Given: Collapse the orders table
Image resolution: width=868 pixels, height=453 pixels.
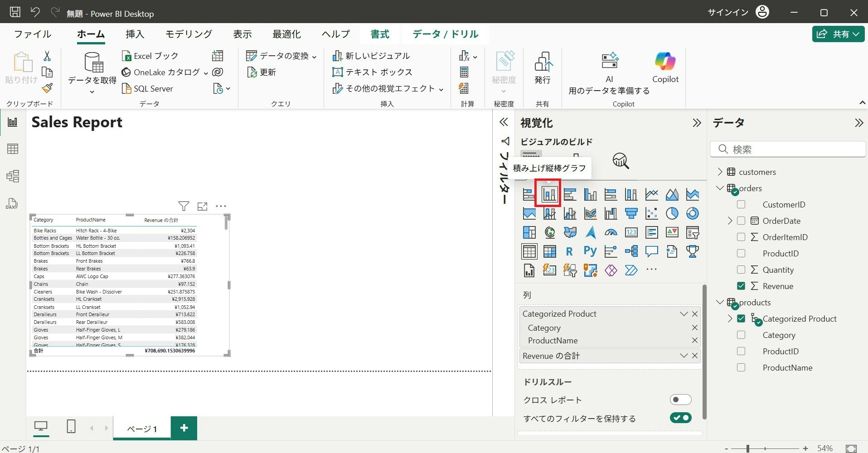Looking at the screenshot, I should 720,188.
